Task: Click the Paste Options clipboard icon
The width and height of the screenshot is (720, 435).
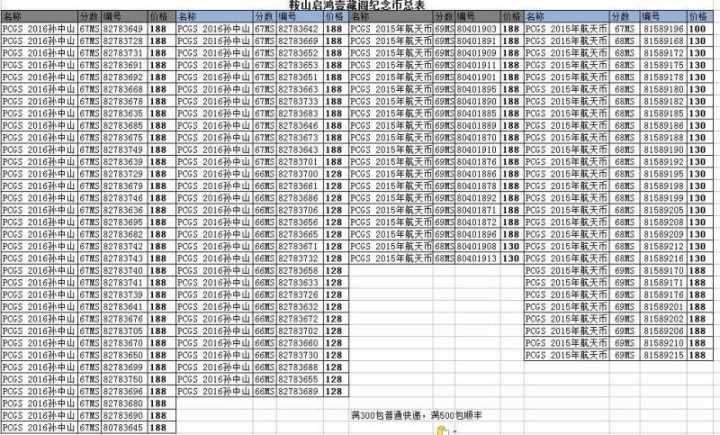Action: (x=441, y=429)
